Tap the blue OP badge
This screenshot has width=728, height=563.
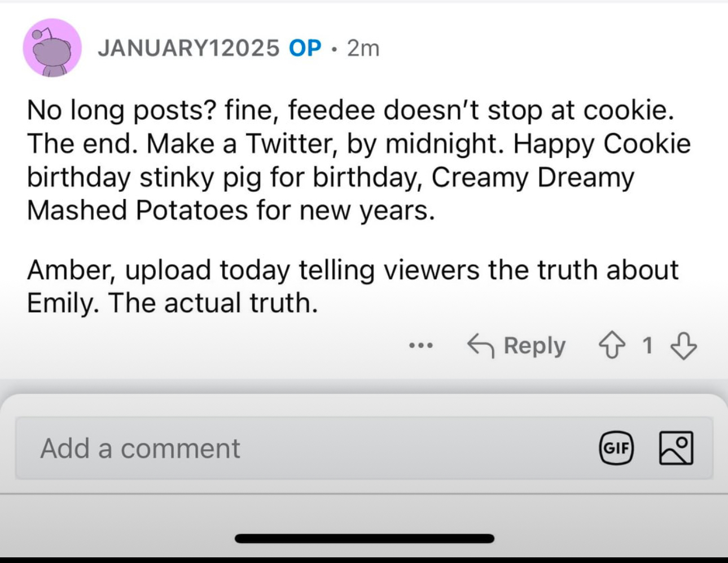tap(305, 48)
